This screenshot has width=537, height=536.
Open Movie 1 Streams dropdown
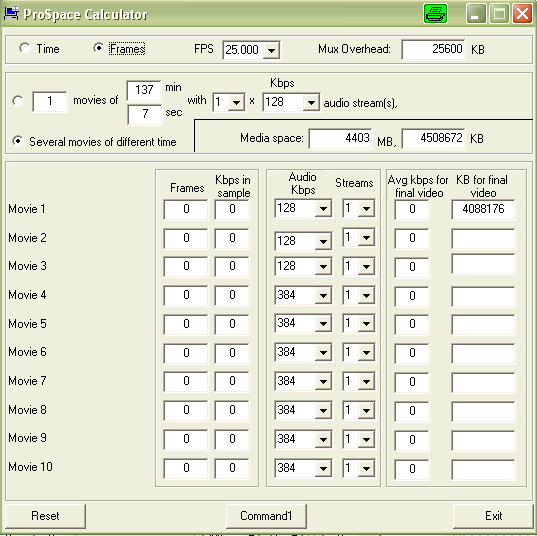click(x=366, y=208)
